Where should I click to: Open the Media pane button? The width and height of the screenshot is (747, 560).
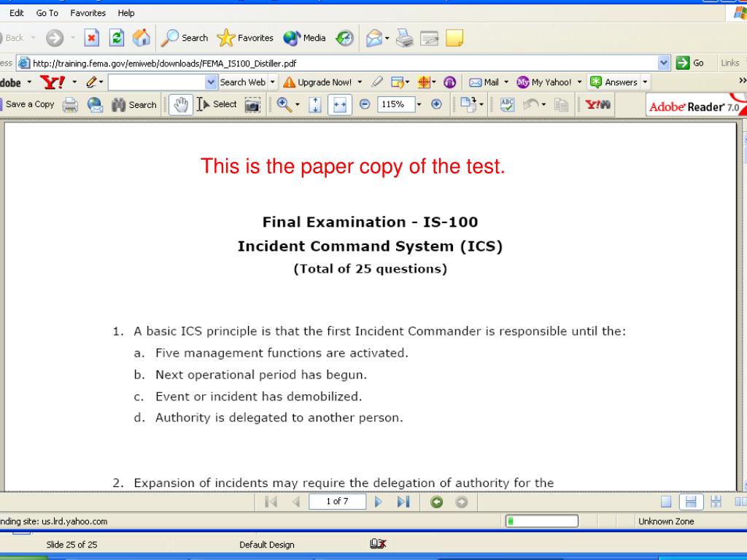click(x=304, y=38)
